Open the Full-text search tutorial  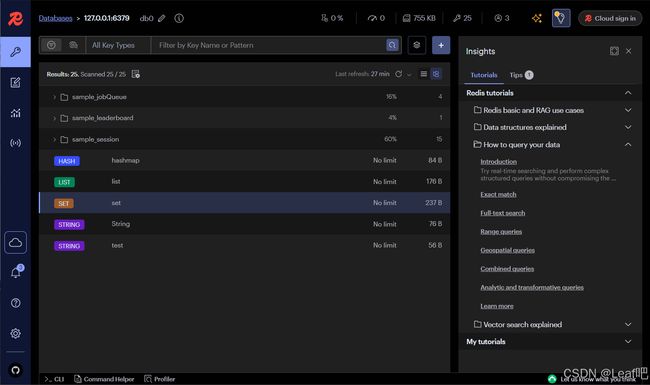tap(502, 213)
